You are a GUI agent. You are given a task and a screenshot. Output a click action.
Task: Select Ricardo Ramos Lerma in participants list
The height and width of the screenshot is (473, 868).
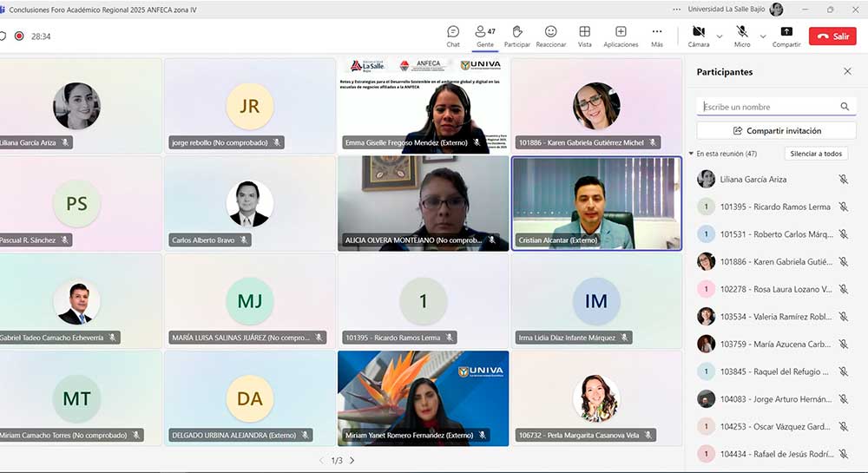click(775, 207)
